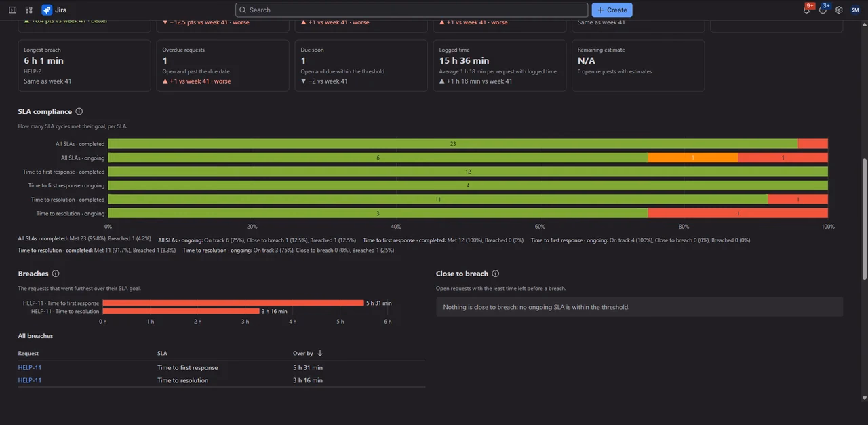Viewport: 868px width, 425px height.
Task: Open HELP-11 in Time to first response row
Action: pyautogui.click(x=30, y=367)
